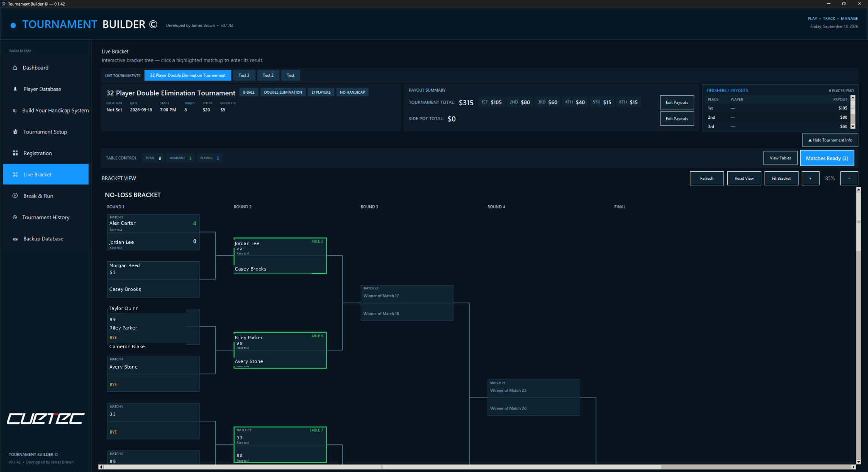Collapse panel with Hide Tournament Info

coord(830,140)
